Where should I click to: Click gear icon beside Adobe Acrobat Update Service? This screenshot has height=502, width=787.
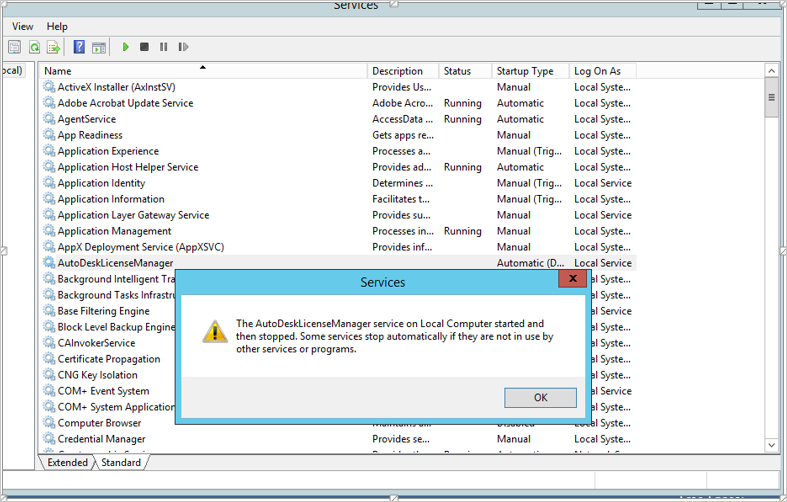(49, 103)
